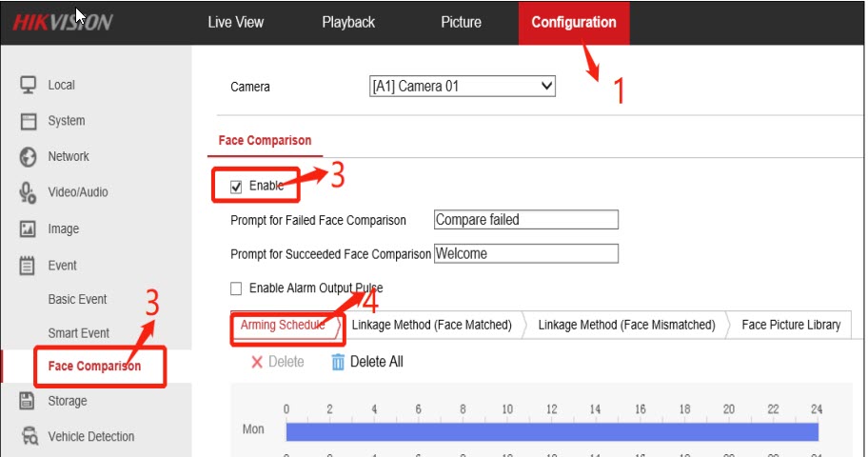
Task: Select Linkage Method (Face Matched) tab
Action: (x=431, y=325)
